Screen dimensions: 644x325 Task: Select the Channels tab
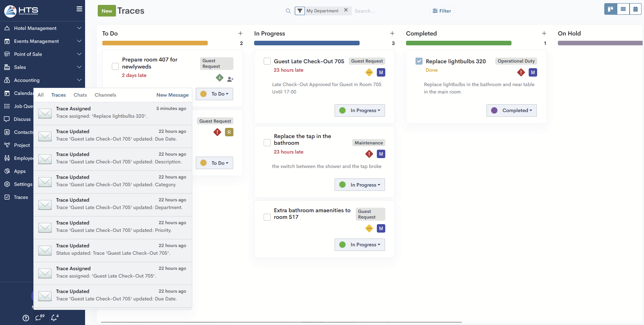[105, 95]
